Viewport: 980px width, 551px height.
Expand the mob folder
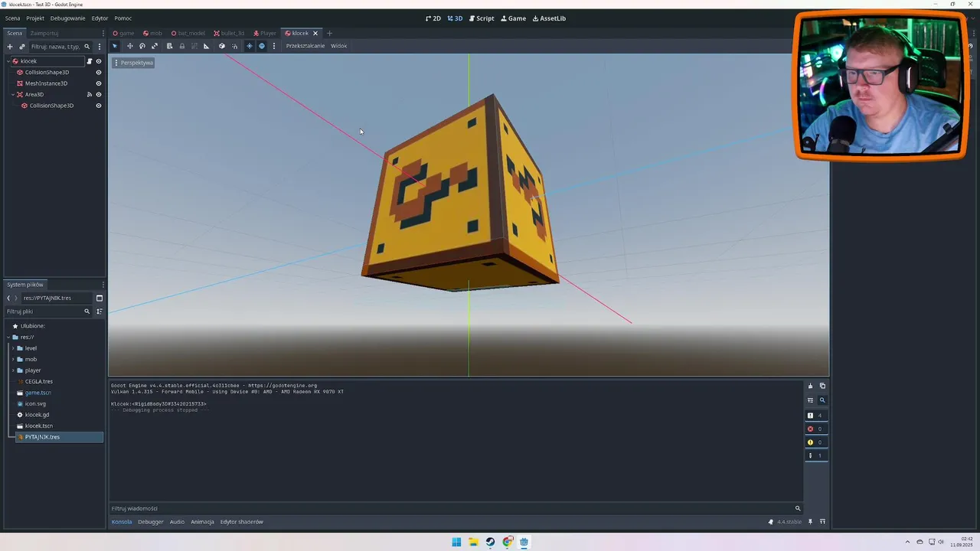(13, 359)
